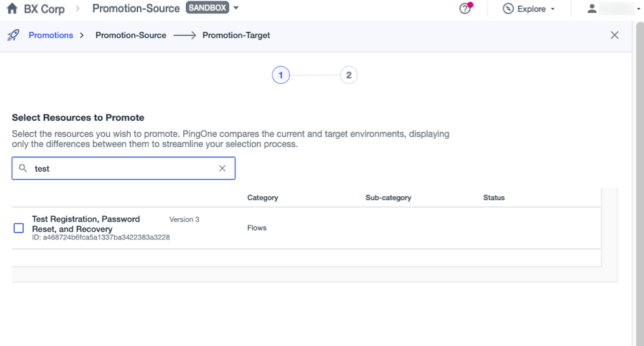Go to step 1 indicator
The width and height of the screenshot is (644, 346).
click(x=281, y=75)
